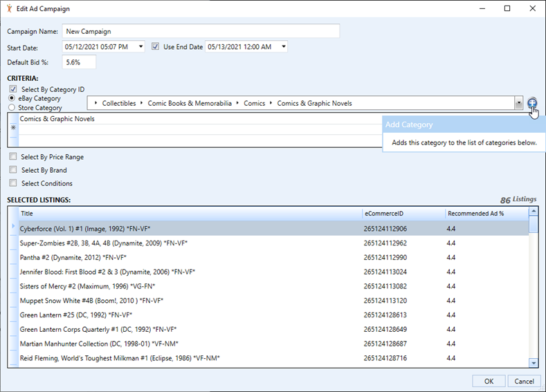Click the Cancel button
546x392 pixels.
coord(524,381)
